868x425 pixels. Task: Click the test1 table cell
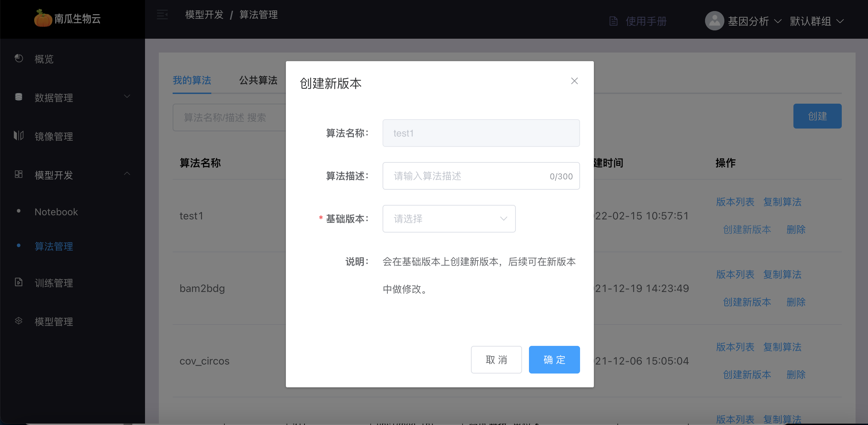pyautogui.click(x=191, y=216)
